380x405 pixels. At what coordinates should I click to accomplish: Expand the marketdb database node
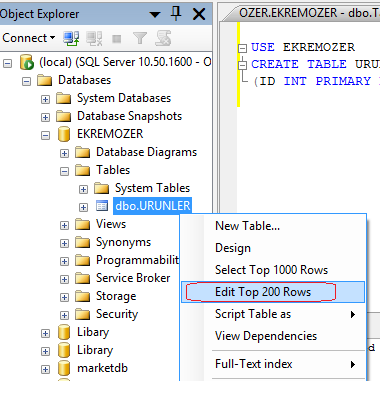(45, 369)
